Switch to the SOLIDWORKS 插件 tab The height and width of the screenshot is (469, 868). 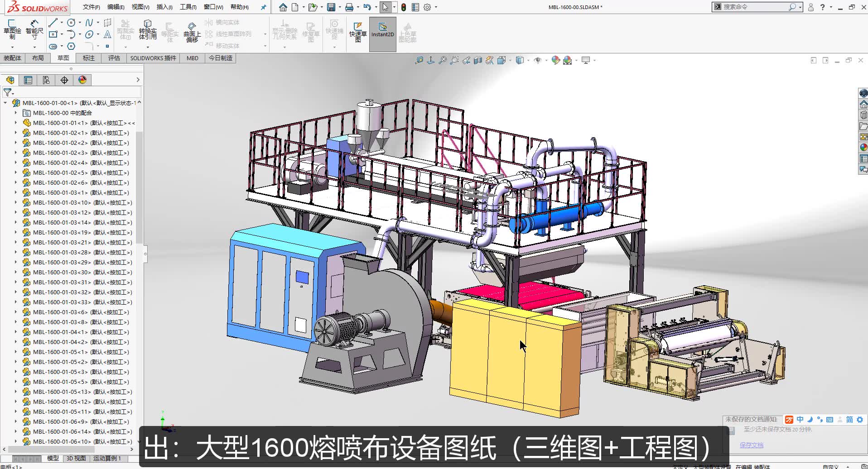[153, 58]
